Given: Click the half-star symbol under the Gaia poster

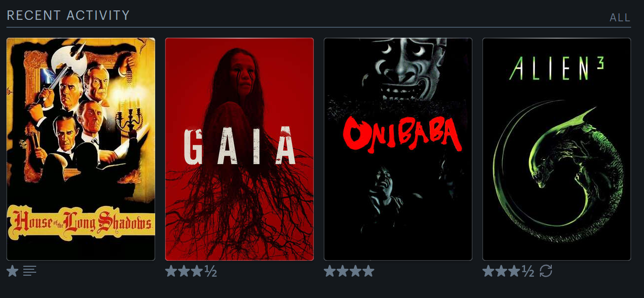Looking at the screenshot, I should click(211, 271).
